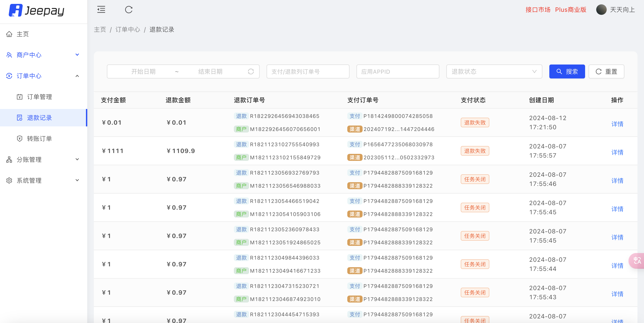Click the page refresh icon in the header

128,10
